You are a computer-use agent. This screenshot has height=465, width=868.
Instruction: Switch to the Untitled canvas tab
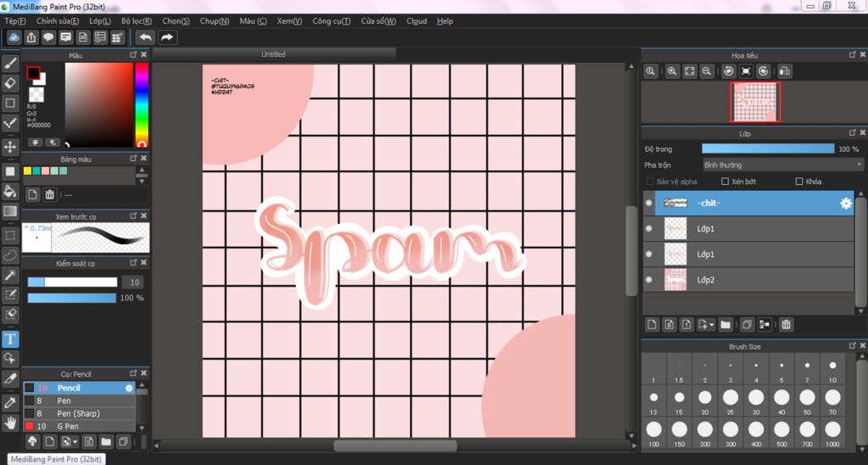coord(274,54)
